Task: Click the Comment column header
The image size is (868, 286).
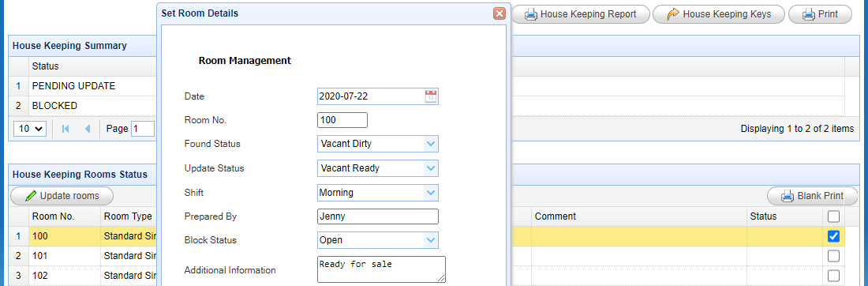Action: click(639, 216)
